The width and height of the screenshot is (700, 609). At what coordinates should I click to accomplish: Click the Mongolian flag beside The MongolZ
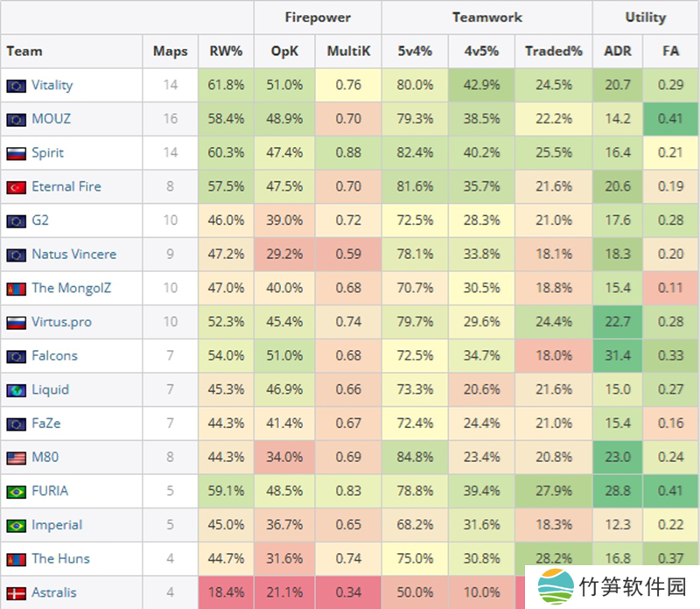[16, 289]
